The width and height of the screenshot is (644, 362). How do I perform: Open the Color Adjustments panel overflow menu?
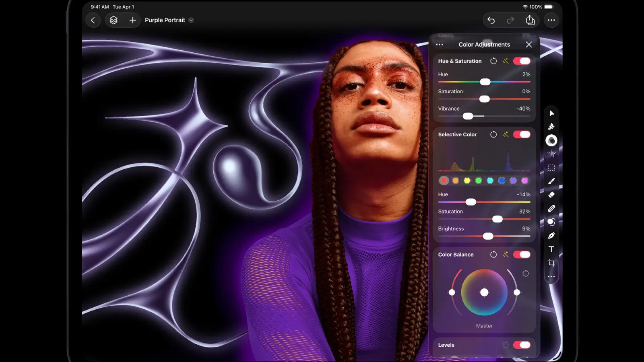(440, 44)
